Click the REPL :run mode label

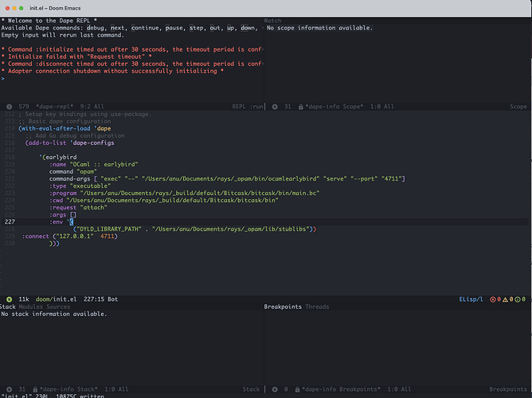(248, 107)
